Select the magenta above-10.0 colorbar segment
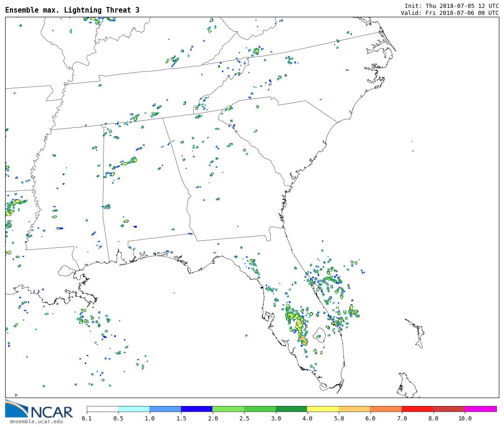The width and height of the screenshot is (504, 427). pyautogui.click(x=481, y=409)
